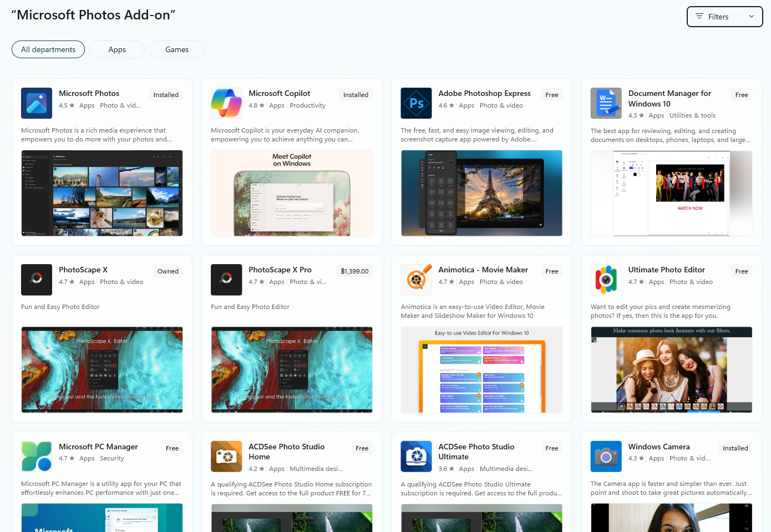
Task: Click Free button for Microsoft PC Manager
Action: [x=173, y=448]
